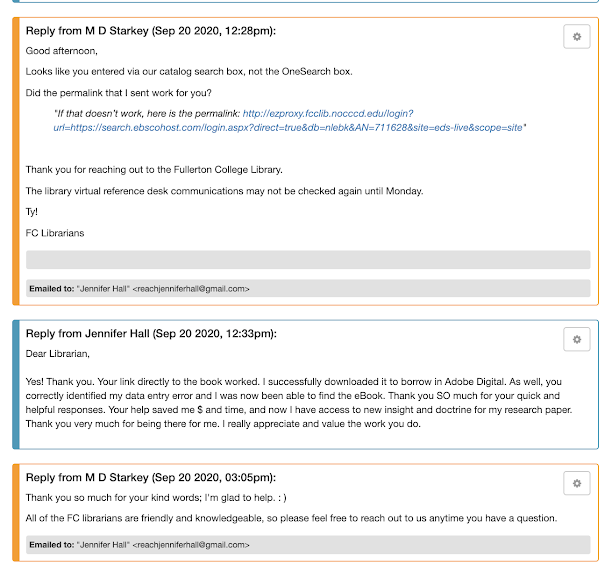Click the 'Thank you so much for your kind words' line
Image resolution: width=612 pixels, height=571 pixels.
[156, 498]
